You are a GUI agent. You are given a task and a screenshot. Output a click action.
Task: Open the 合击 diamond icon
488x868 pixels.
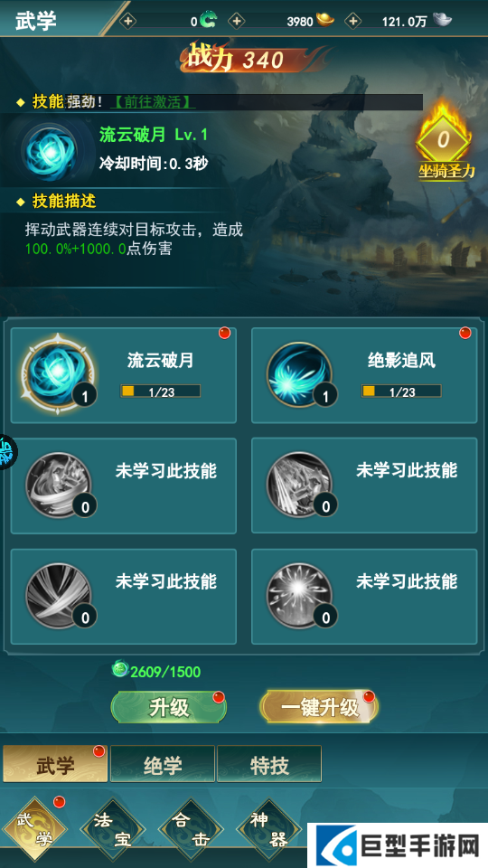click(191, 830)
